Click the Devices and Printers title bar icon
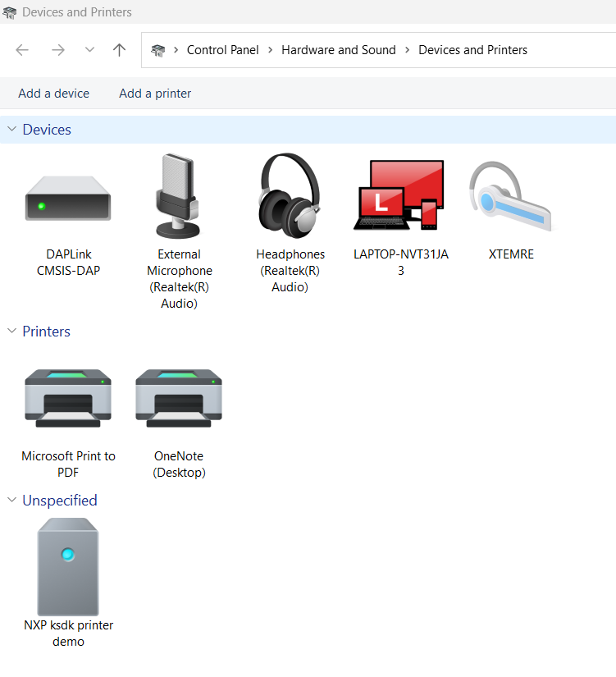616x677 pixels. point(10,12)
